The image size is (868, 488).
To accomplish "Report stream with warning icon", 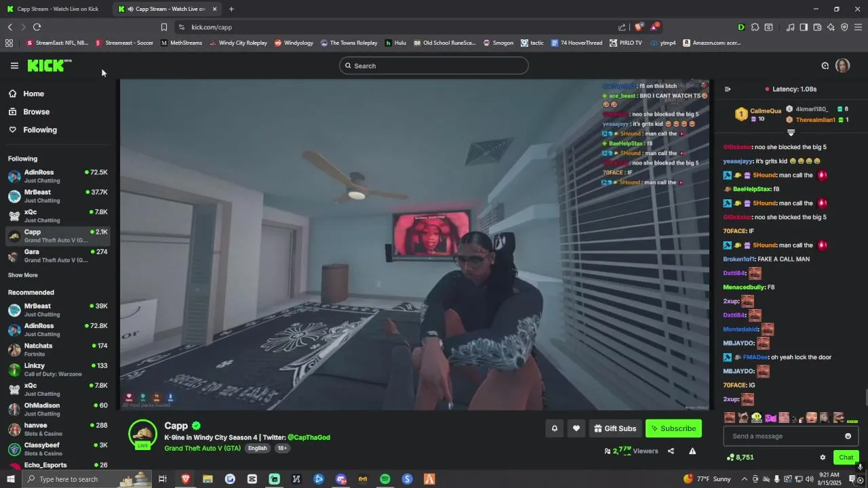I will (x=692, y=451).
